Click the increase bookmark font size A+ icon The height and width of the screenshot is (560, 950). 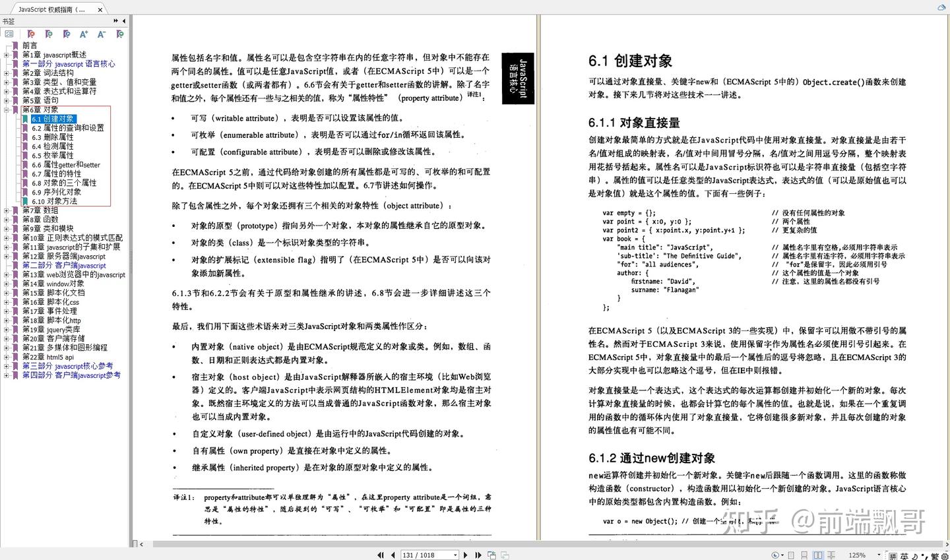pyautogui.click(x=84, y=34)
